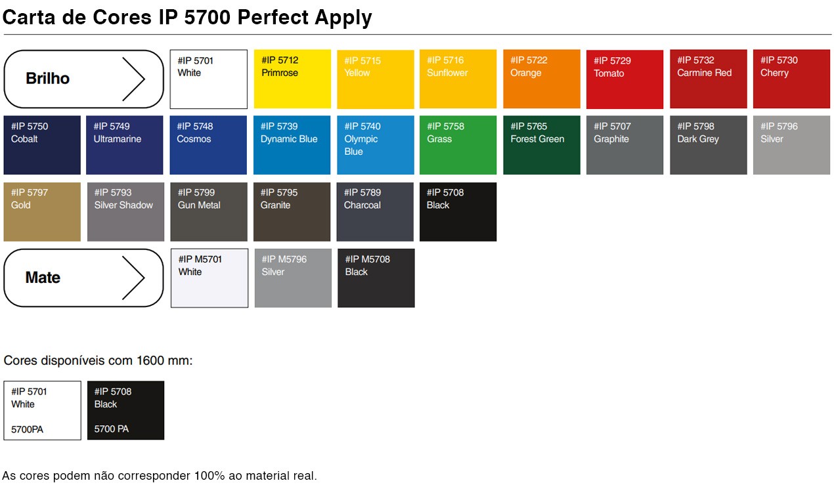834x504 pixels.
Task: Pick the Sunflower IP 5716 color
Action: 458,79
